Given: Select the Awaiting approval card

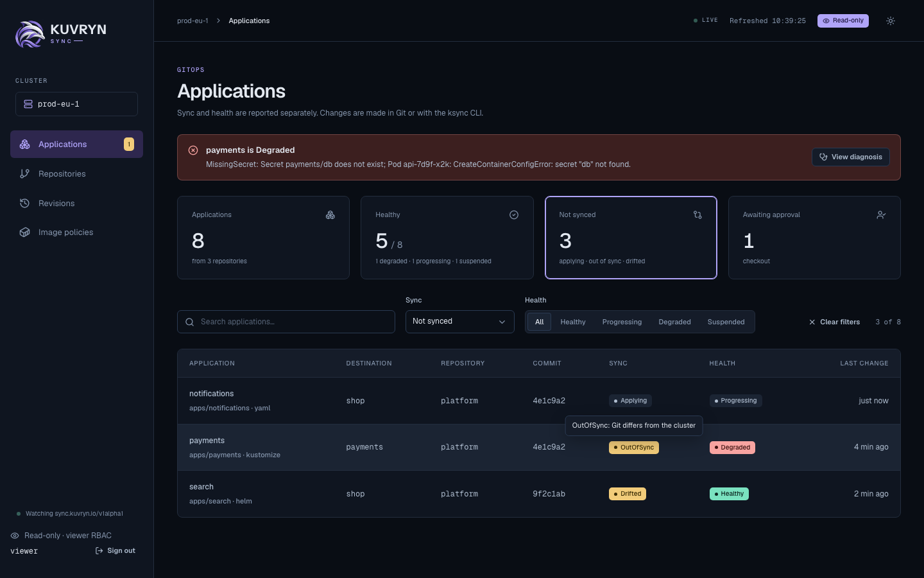Looking at the screenshot, I should [814, 238].
